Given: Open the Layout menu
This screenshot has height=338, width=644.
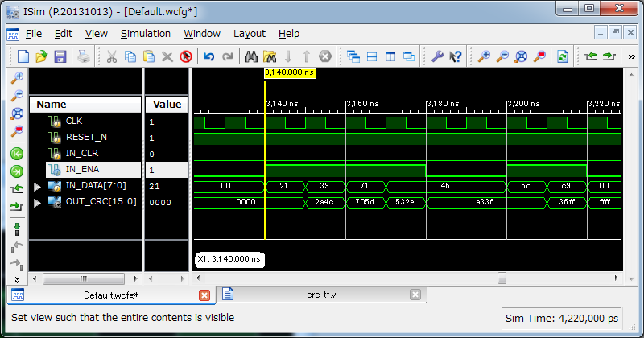Looking at the screenshot, I should 250,34.
